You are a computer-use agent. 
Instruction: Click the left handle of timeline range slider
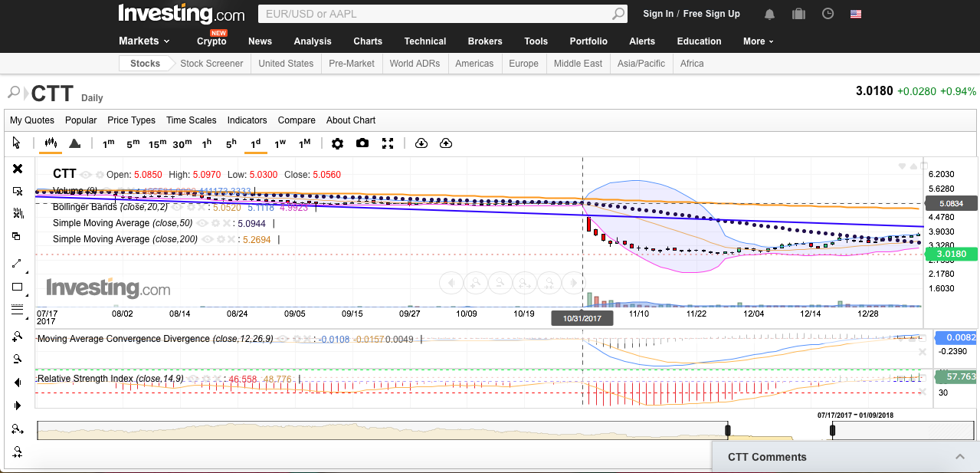pos(728,431)
